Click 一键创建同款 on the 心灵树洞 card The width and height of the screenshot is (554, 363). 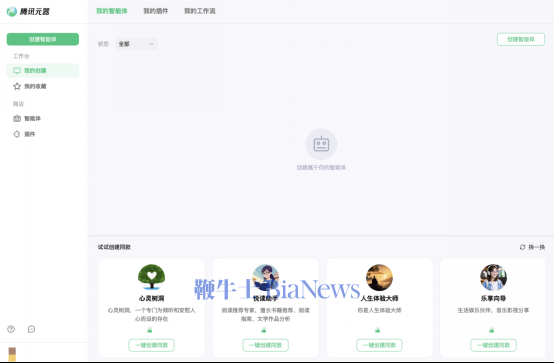(152, 345)
